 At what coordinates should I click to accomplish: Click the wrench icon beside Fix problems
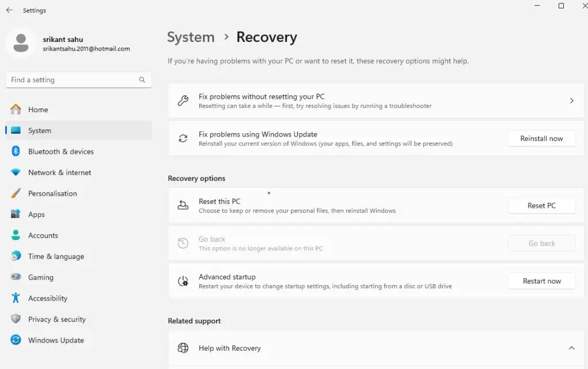183,100
